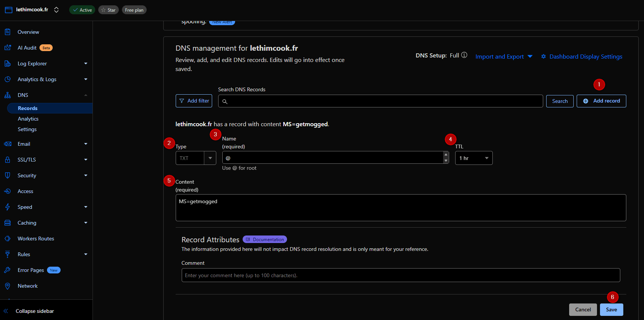Expand the Log Explorer sidebar section
The height and width of the screenshot is (320, 644).
(86, 63)
